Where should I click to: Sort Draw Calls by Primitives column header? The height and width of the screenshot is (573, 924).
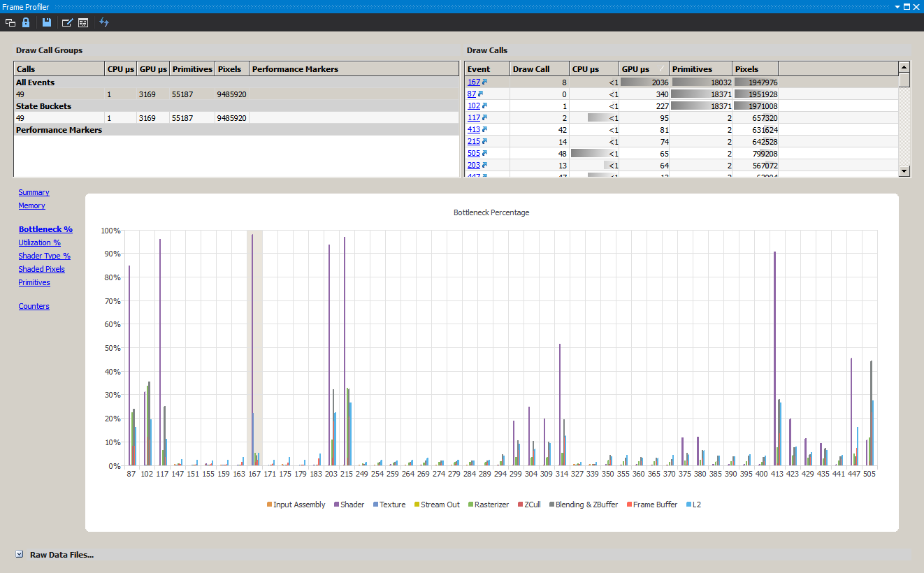pyautogui.click(x=700, y=68)
